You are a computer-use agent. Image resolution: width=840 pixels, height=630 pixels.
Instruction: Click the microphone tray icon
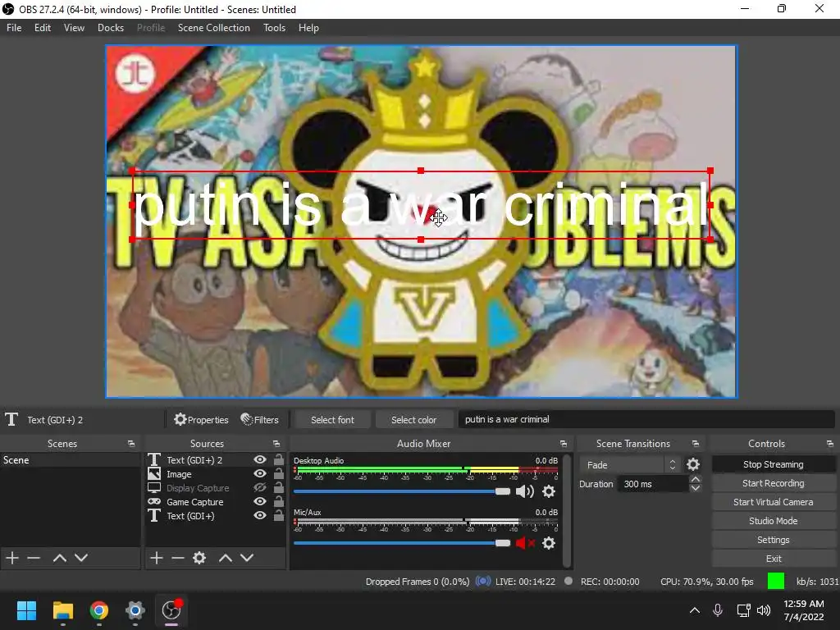[x=718, y=610]
